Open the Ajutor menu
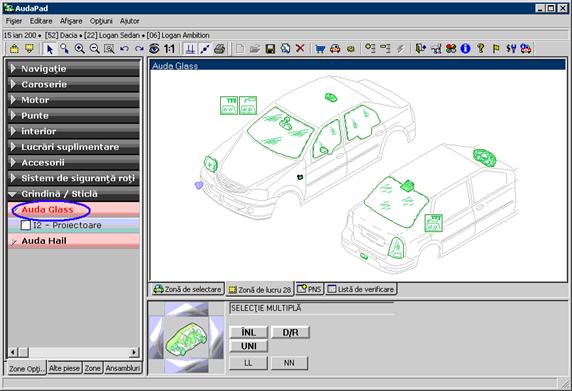The width and height of the screenshot is (572, 391). [130, 21]
